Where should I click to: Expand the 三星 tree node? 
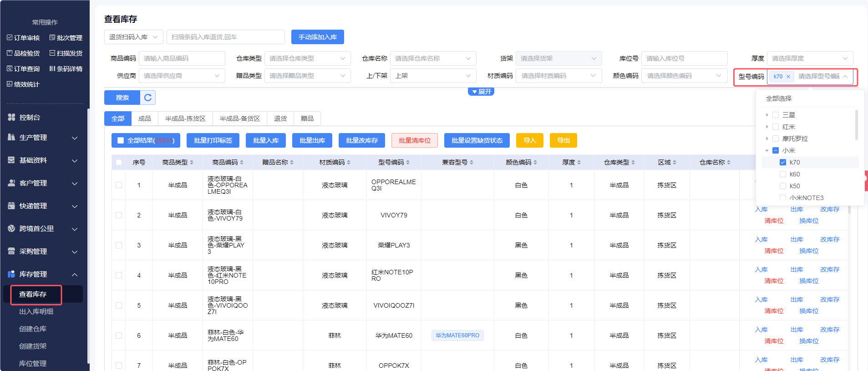pos(767,115)
